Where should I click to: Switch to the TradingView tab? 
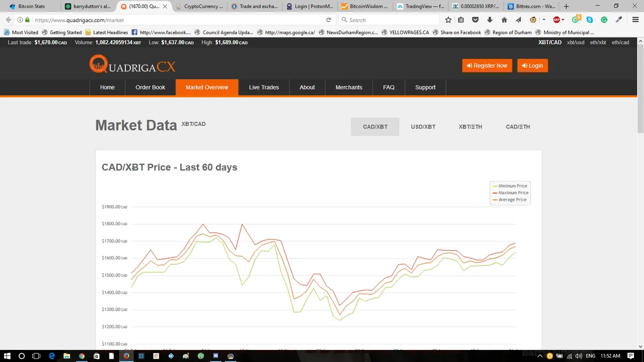(420, 7)
